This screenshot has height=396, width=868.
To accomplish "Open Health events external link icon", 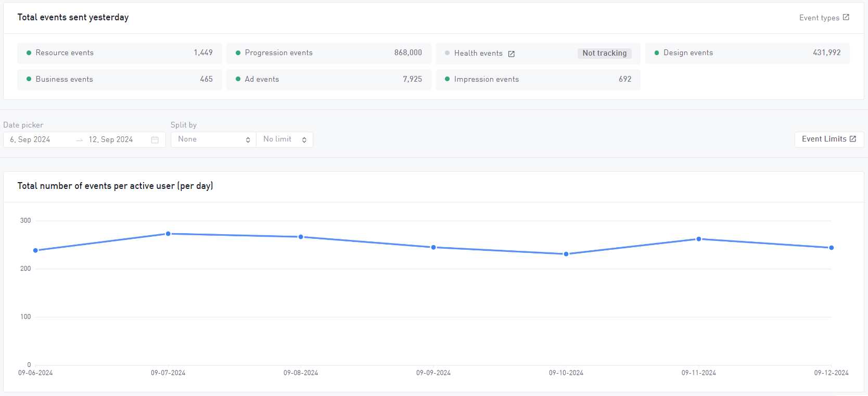I will pos(512,54).
